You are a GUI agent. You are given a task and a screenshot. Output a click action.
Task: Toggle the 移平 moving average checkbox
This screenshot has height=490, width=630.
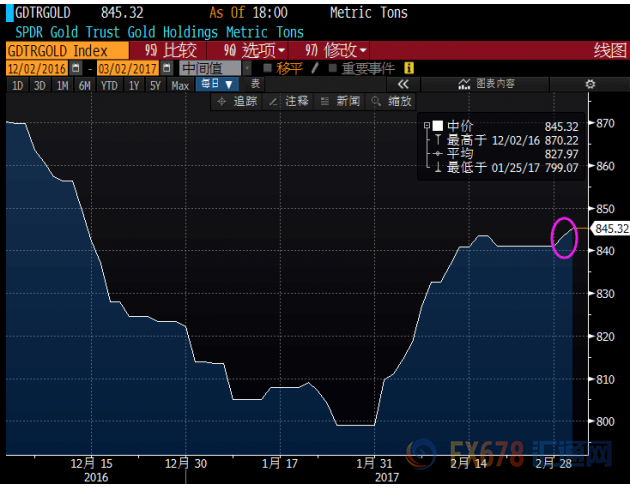tap(267, 68)
